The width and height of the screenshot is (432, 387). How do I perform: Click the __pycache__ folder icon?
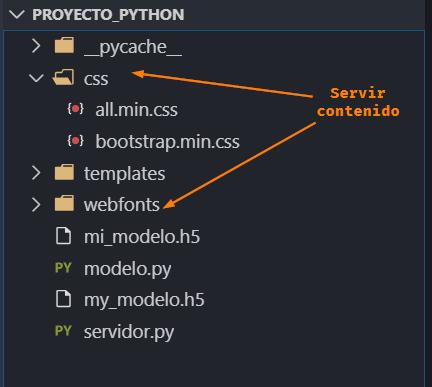click(64, 45)
